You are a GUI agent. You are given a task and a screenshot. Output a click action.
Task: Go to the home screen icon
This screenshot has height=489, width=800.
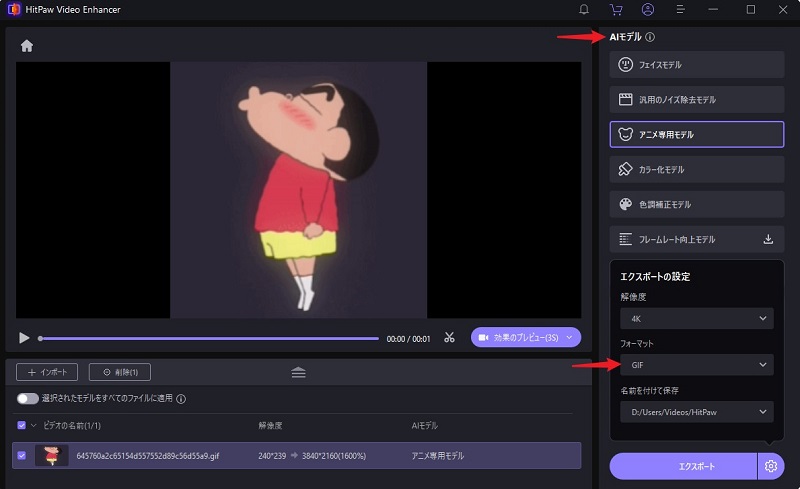tap(27, 46)
